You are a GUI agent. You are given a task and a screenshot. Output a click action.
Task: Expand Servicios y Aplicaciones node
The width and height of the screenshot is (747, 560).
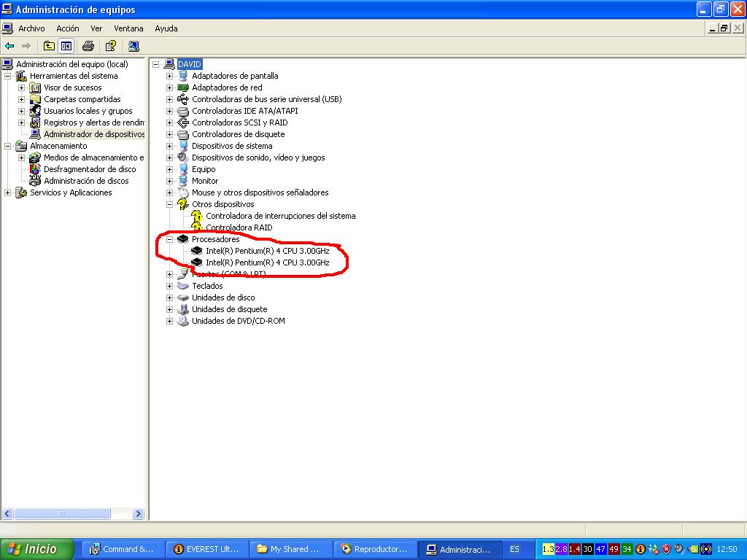pyautogui.click(x=7, y=192)
